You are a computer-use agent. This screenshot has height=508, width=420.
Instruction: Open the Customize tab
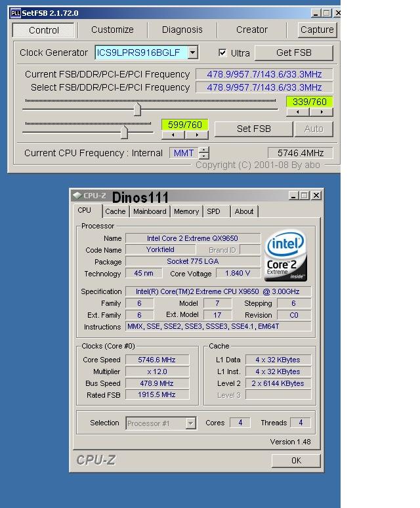coord(112,30)
